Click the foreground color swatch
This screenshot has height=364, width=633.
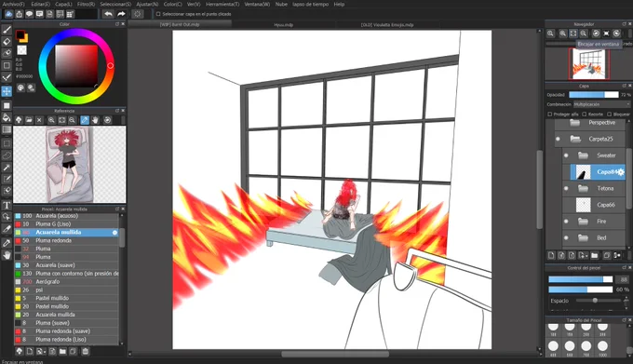20,35
